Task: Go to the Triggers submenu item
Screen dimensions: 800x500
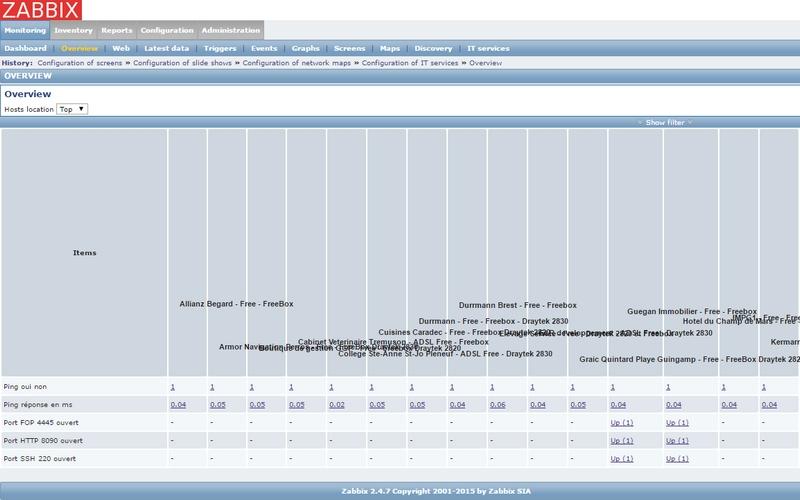Action: 220,48
